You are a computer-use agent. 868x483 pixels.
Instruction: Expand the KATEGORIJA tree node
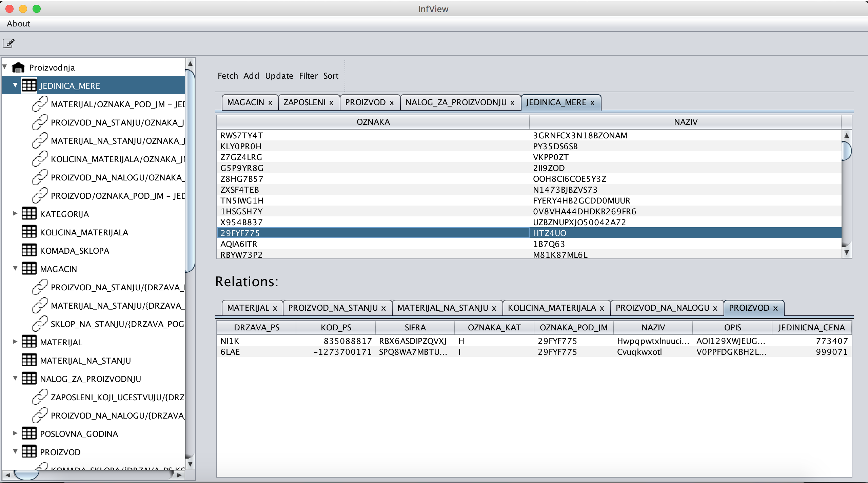15,213
